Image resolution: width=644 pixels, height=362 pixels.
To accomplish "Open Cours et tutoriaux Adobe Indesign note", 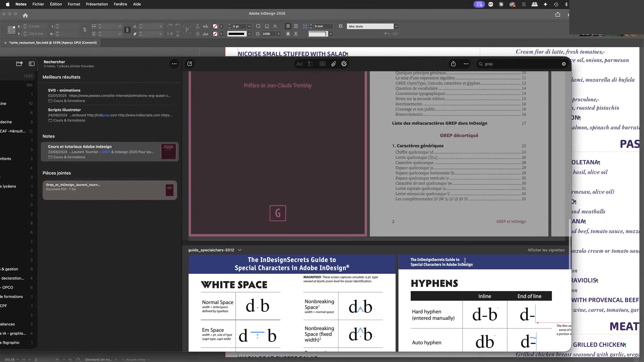I will [110, 152].
